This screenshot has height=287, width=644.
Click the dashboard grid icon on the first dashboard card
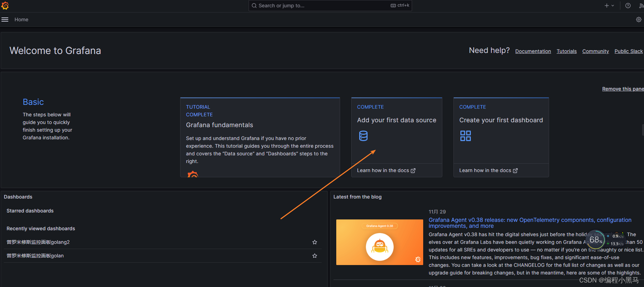(x=466, y=136)
